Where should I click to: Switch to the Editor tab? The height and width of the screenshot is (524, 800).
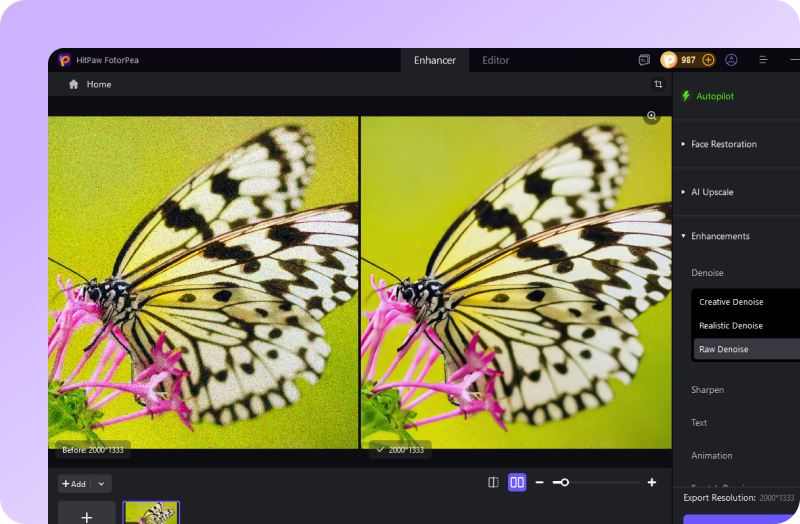point(495,60)
